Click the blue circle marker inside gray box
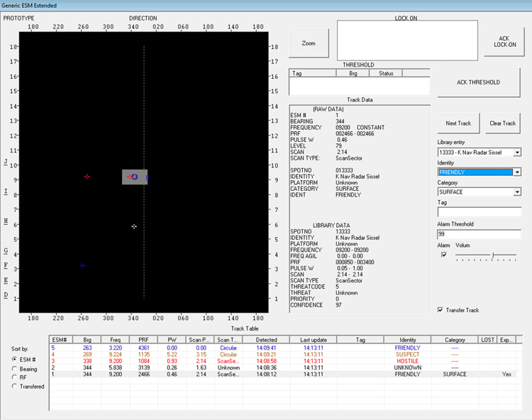The width and height of the screenshot is (532, 420). coord(134,177)
